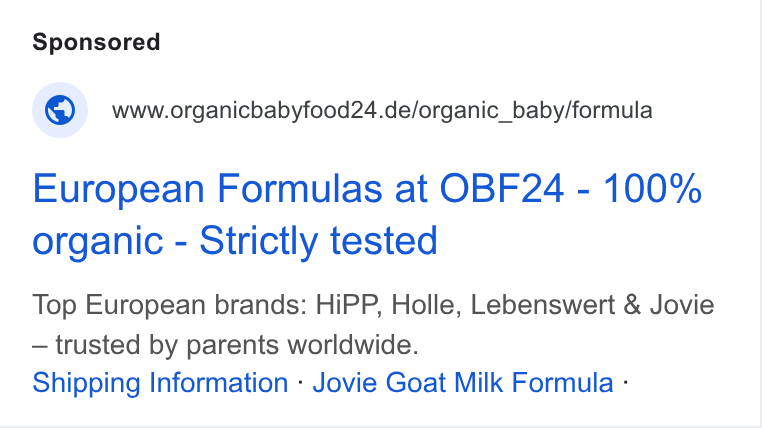Visit the ad via the '100%' headline text
The width and height of the screenshot is (762, 428).
(653, 188)
